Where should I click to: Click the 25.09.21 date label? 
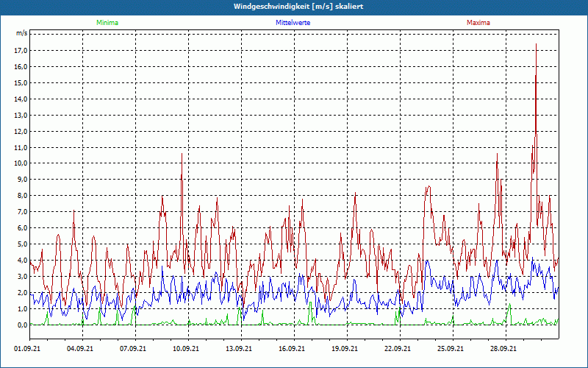[x=450, y=348]
